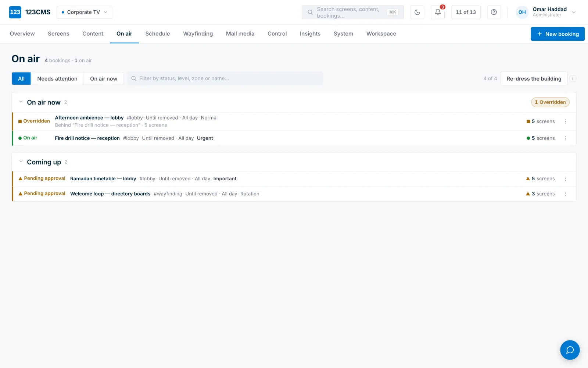The width and height of the screenshot is (588, 368).
Task: Go to the Overview tab
Action: pyautogui.click(x=22, y=34)
